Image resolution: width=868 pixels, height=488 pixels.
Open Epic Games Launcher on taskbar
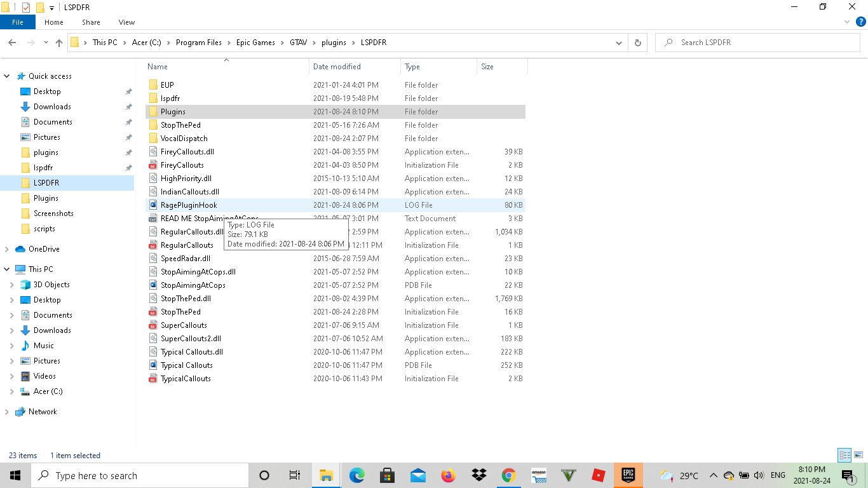[x=628, y=475]
